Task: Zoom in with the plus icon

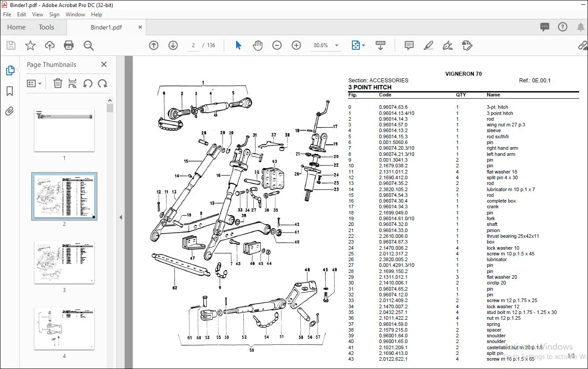Action: (x=296, y=45)
